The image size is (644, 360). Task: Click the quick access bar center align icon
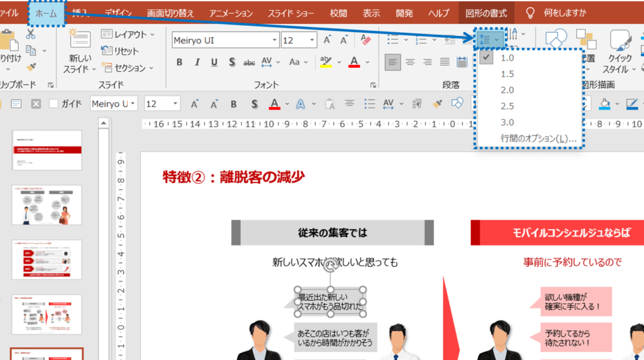[x=350, y=103]
